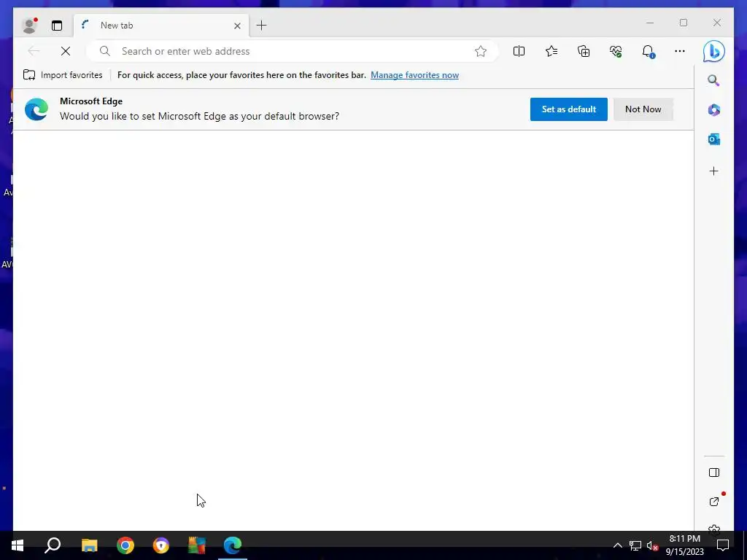Open Windows Start menu
The width and height of the screenshot is (747, 560).
pyautogui.click(x=18, y=545)
